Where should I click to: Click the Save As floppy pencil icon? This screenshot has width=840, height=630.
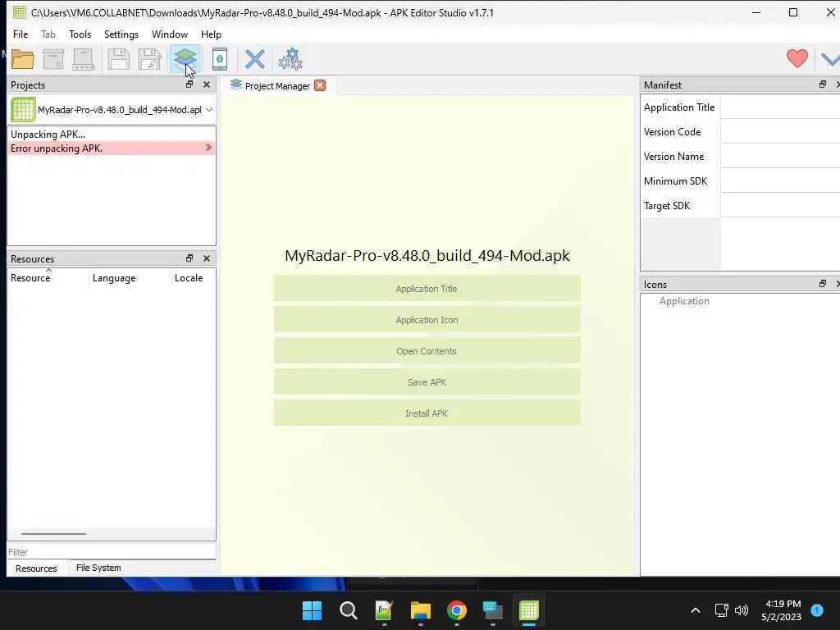(x=150, y=59)
